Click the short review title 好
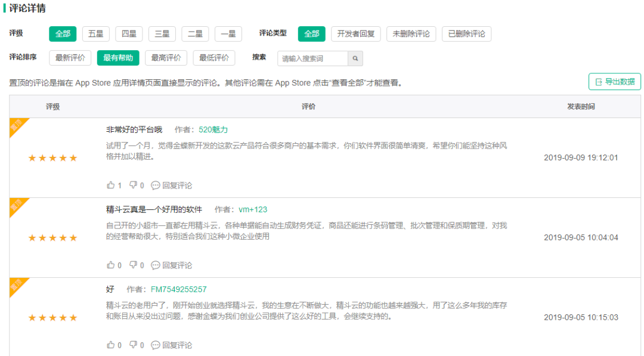Screen dimensions: 644x356 coord(110,289)
